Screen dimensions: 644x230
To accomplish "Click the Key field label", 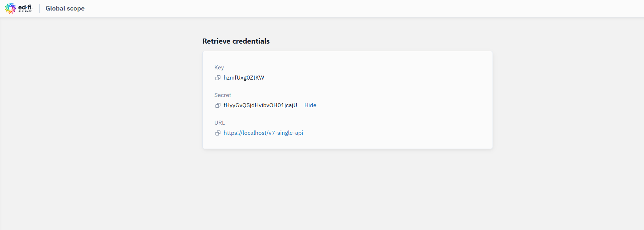I will click(x=219, y=67).
